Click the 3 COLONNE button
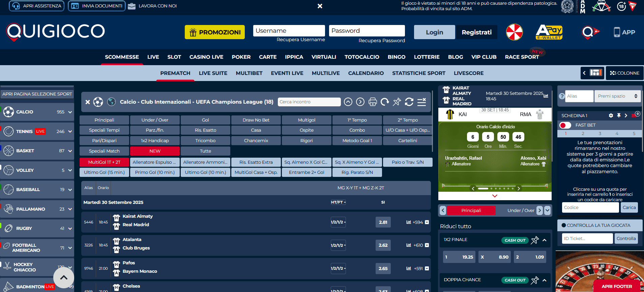 coord(625,73)
